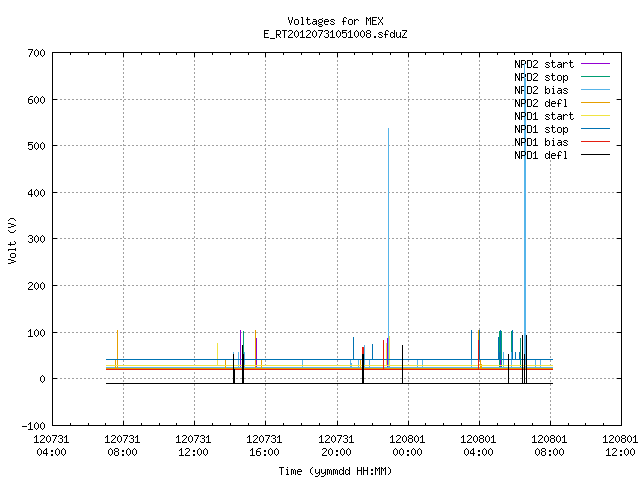
Task: Click the "NPD1 bias" legend label
Action: point(541,142)
